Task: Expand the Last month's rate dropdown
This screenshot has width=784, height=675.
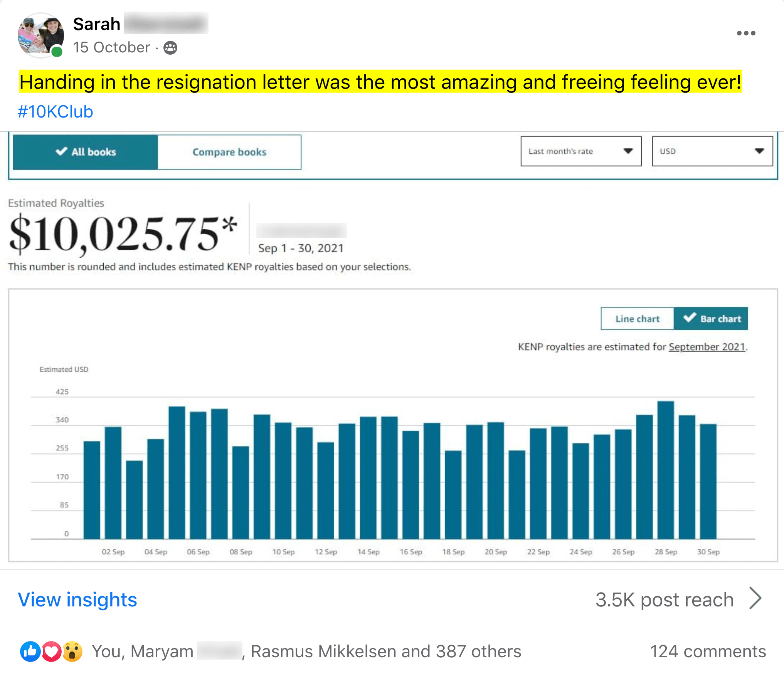Action: 581,151
